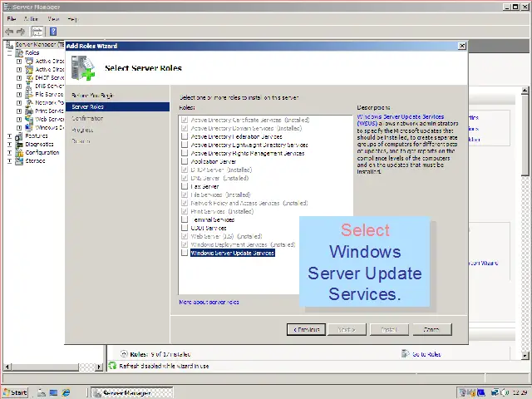Click the show desktop quick launch icon
This screenshot has height=399, width=532.
[x=53, y=392]
